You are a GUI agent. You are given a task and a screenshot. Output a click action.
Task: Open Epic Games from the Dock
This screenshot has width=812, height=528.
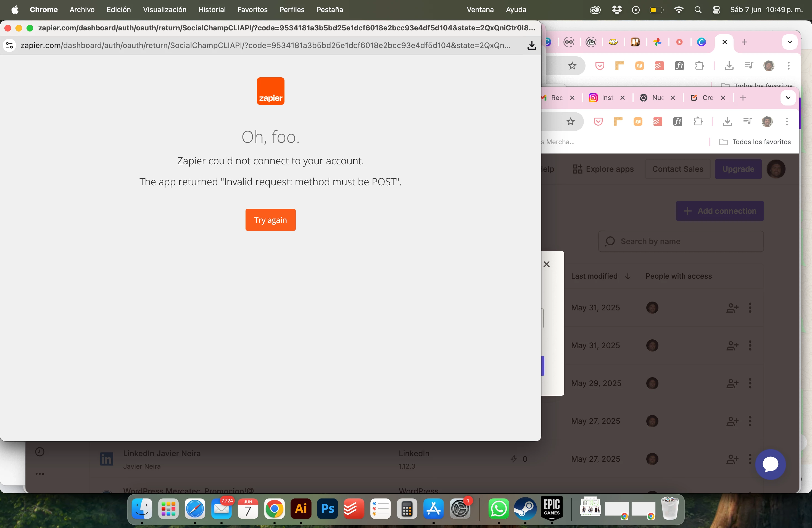click(x=552, y=509)
